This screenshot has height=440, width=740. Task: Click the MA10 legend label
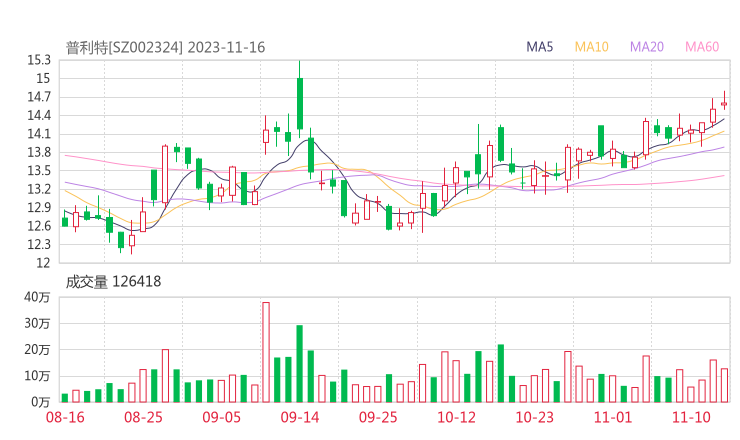(591, 47)
